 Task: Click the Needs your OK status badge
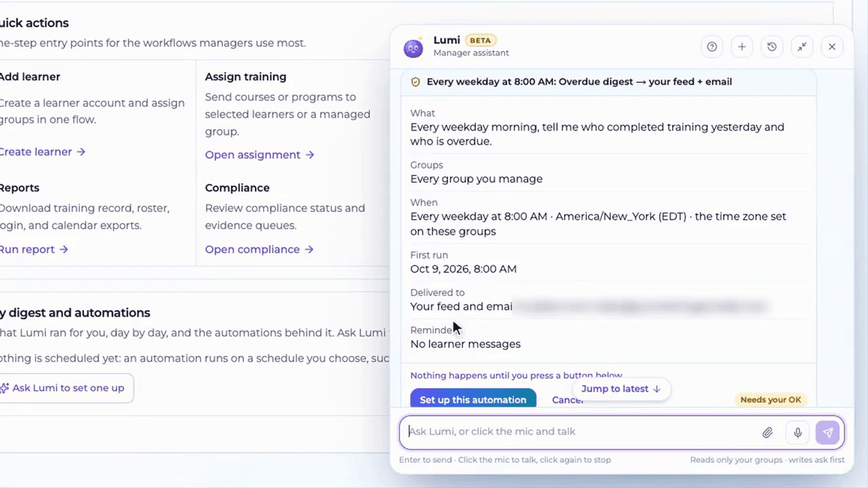pyautogui.click(x=770, y=400)
